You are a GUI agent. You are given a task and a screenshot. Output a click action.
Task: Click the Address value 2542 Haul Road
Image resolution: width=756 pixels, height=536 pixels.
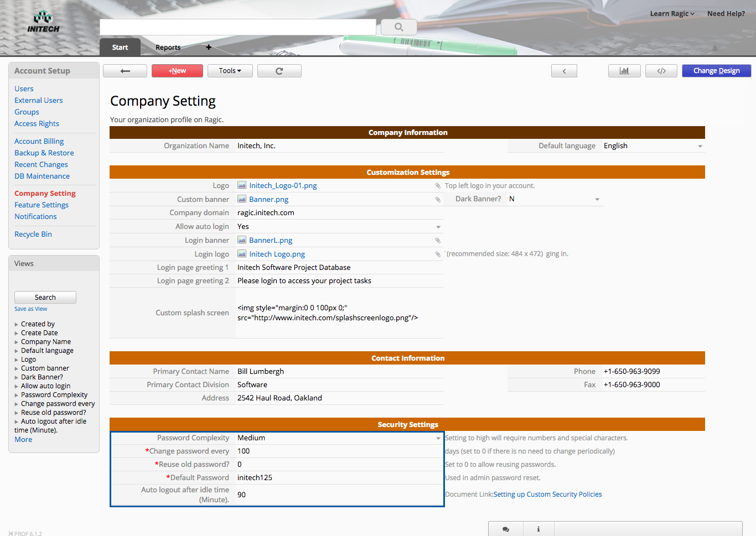click(x=279, y=398)
